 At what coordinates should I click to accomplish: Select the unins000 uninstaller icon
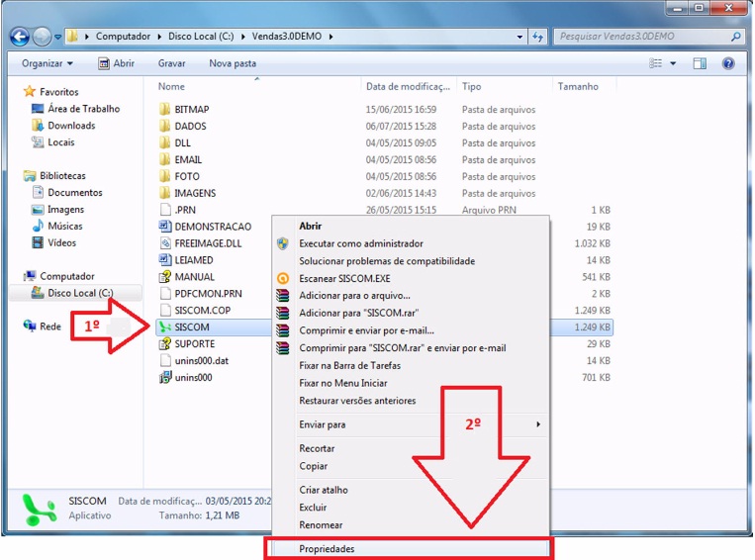165,378
